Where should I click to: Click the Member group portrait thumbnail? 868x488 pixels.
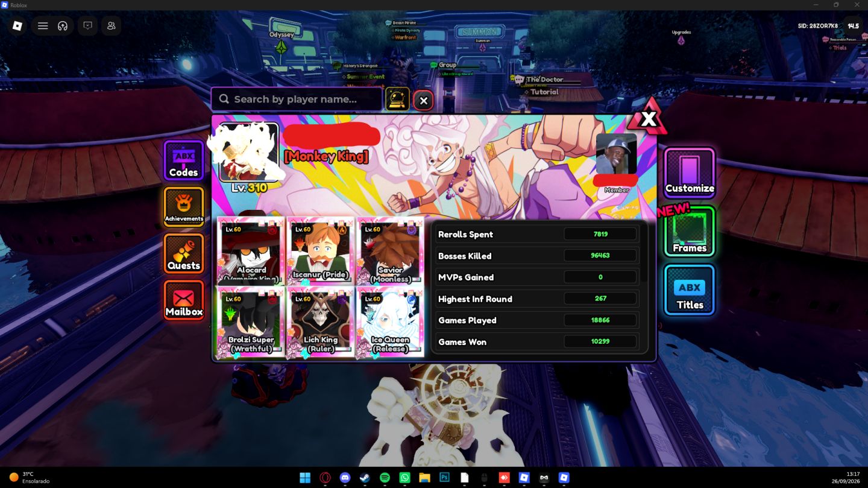(x=616, y=154)
